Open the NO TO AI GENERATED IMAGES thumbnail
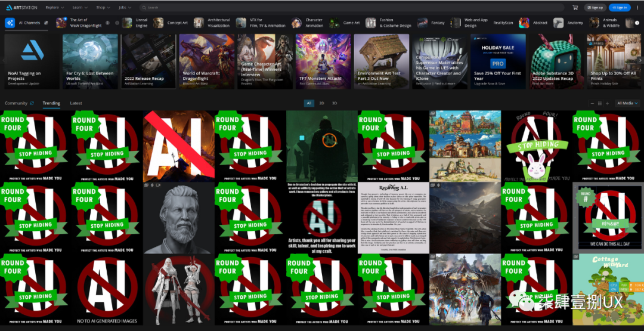Viewport: 644px width, 331px height. tap(107, 289)
